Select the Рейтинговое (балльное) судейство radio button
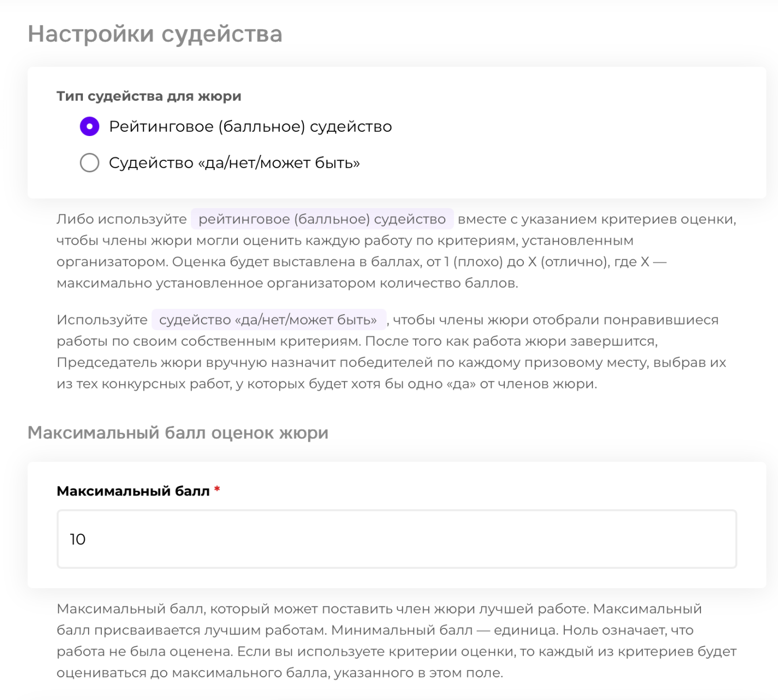The width and height of the screenshot is (778, 700). click(x=90, y=127)
